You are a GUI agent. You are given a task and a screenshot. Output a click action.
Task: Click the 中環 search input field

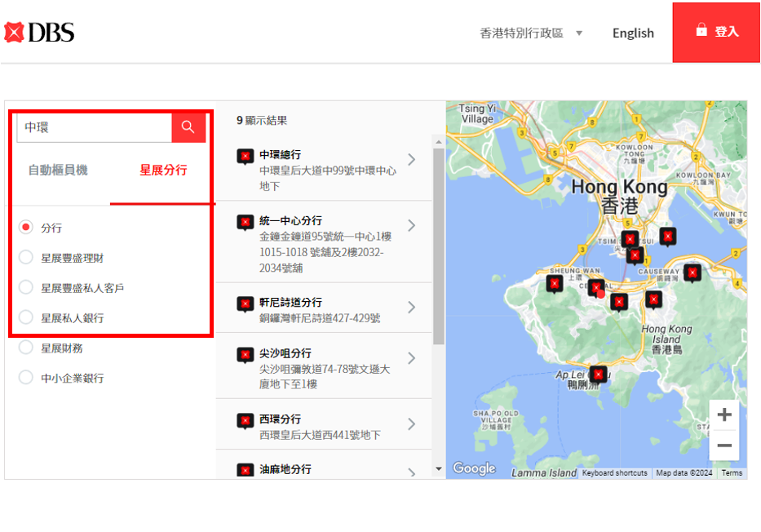[x=94, y=127]
